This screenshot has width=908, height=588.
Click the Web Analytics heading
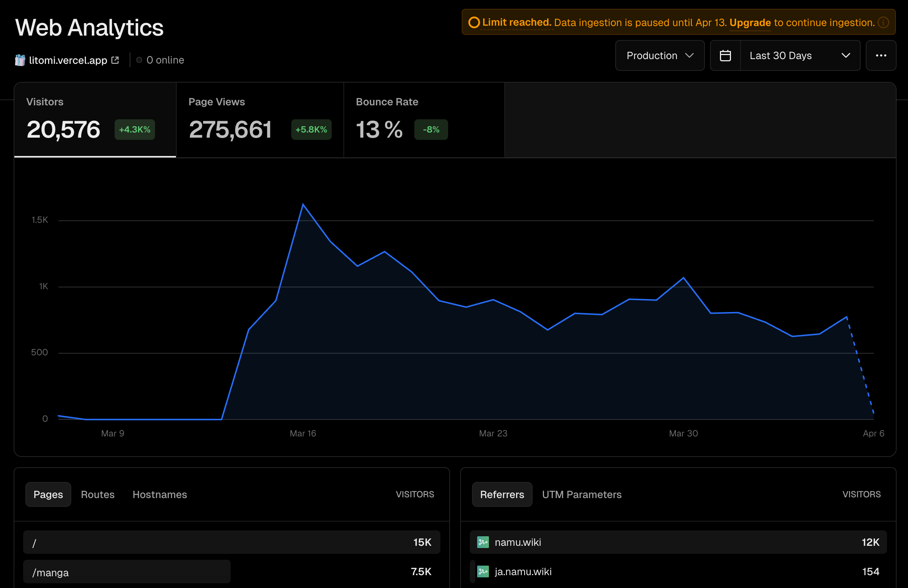click(x=89, y=28)
